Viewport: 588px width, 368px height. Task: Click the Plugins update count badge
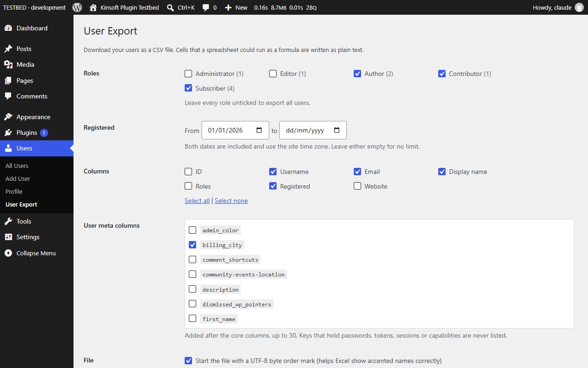44,133
